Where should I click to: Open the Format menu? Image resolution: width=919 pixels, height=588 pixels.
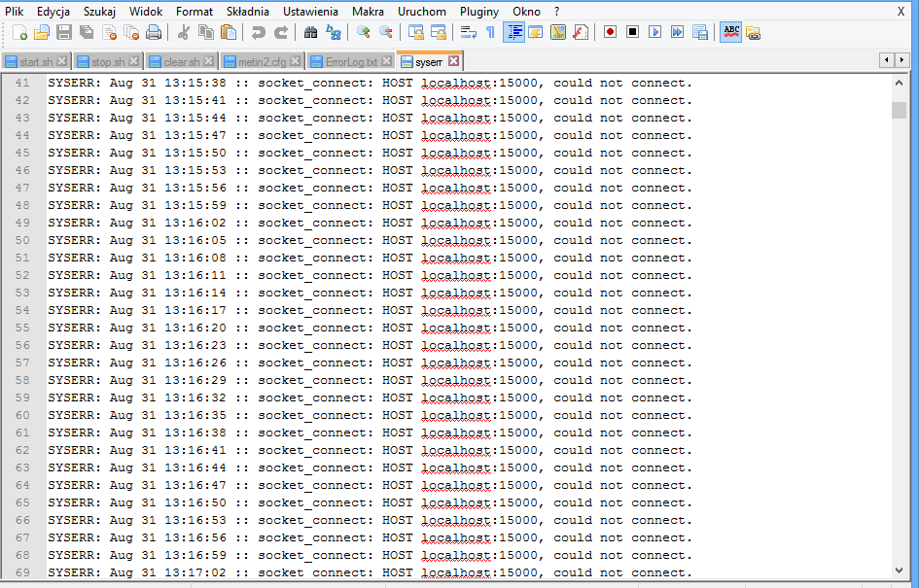[x=194, y=11]
